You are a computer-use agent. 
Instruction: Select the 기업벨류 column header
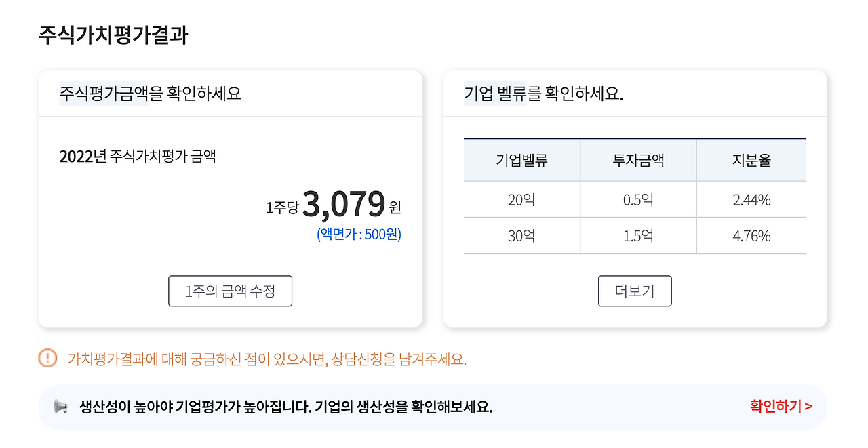tap(521, 159)
